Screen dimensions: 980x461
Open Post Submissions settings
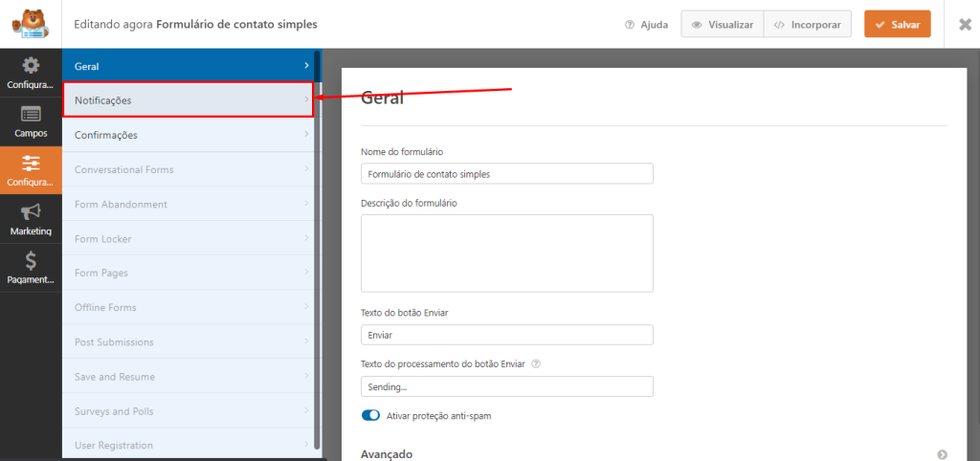point(190,341)
